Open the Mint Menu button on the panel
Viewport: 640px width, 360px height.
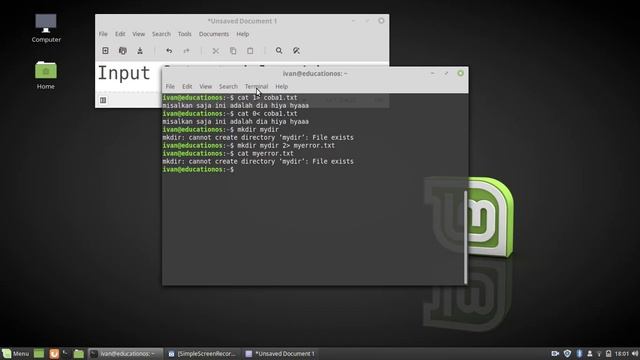16,353
